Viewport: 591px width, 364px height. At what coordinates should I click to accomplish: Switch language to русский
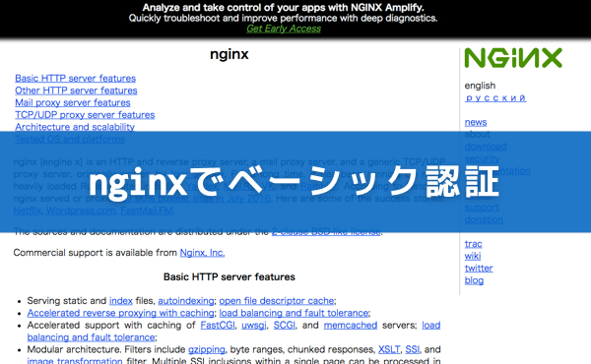[495, 97]
